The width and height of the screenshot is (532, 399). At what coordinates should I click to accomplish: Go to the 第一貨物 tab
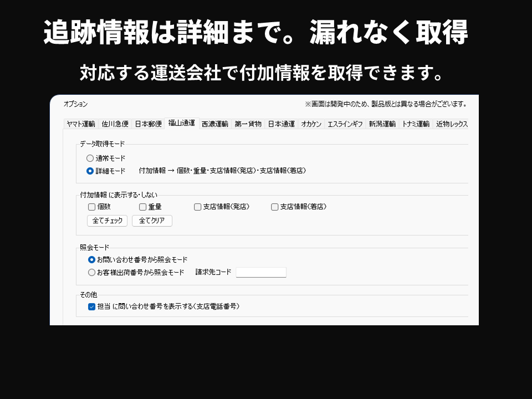coord(248,124)
